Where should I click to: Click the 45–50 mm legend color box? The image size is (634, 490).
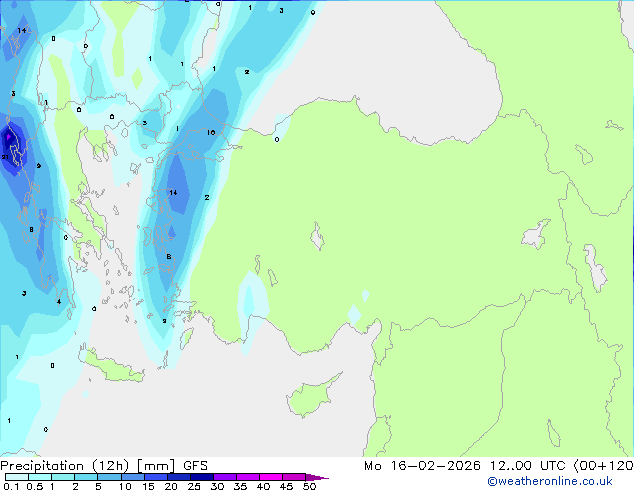[x=294, y=477]
